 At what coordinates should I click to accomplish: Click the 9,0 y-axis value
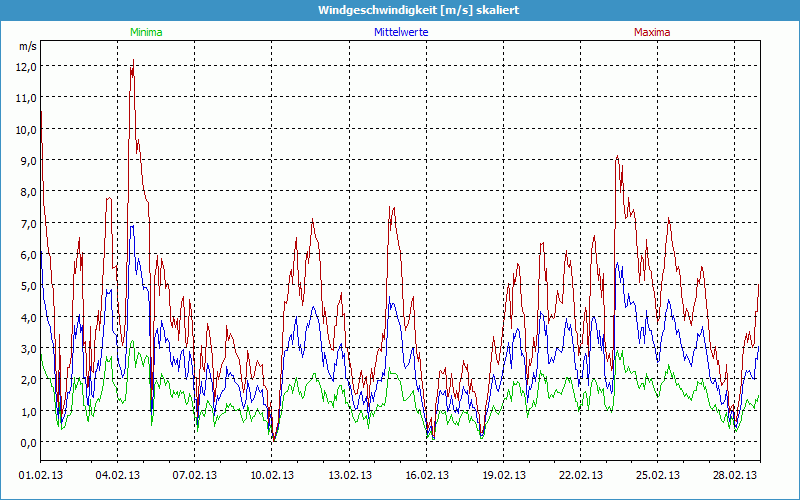[29, 160]
